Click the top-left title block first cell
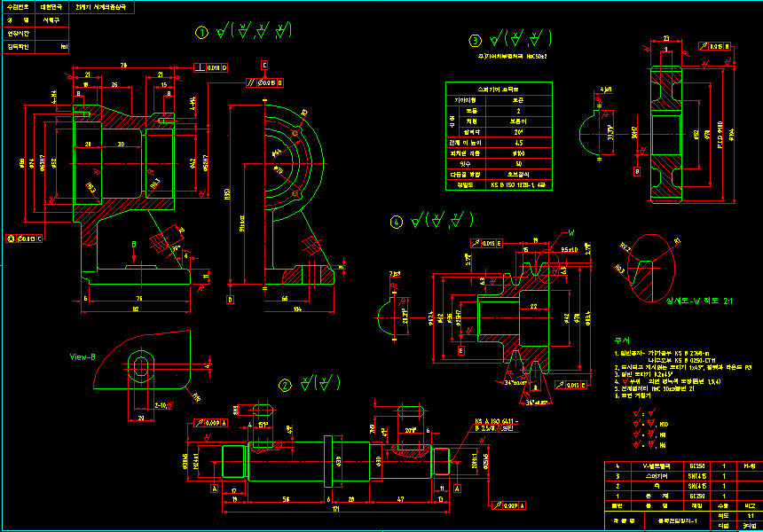Image resolution: width=763 pixels, height=532 pixels. [x=19, y=5]
